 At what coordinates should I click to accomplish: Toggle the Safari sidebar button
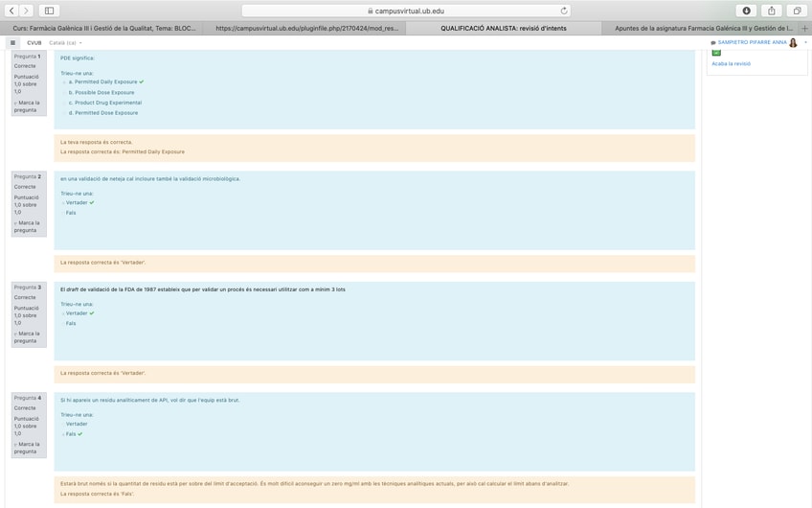tap(49, 11)
